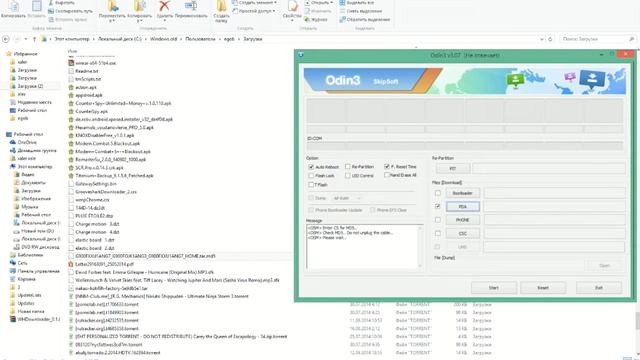The image size is (640, 360).
Task: Open the recent locations dropdown arrow
Action: [26, 39]
